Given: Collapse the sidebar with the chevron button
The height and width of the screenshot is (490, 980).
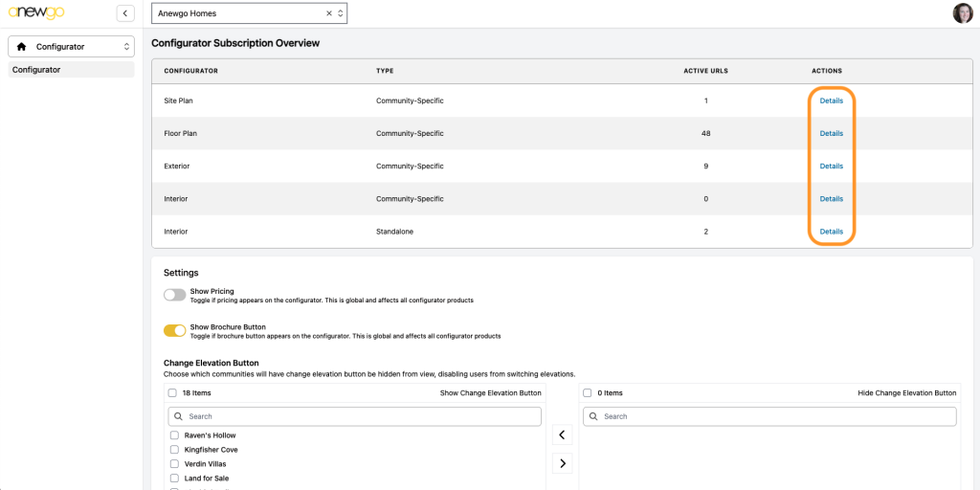Looking at the screenshot, I should [125, 13].
